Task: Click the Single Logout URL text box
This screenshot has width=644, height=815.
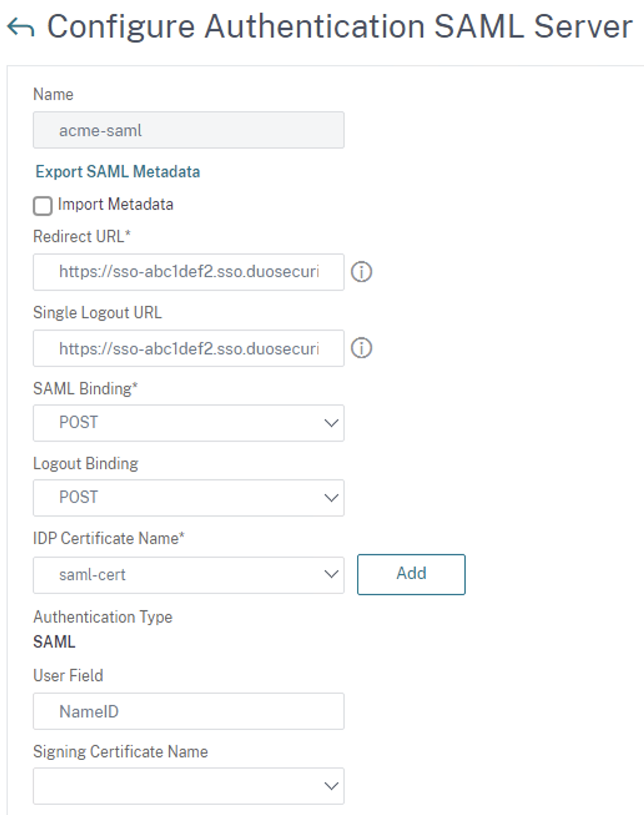Action: [x=187, y=348]
